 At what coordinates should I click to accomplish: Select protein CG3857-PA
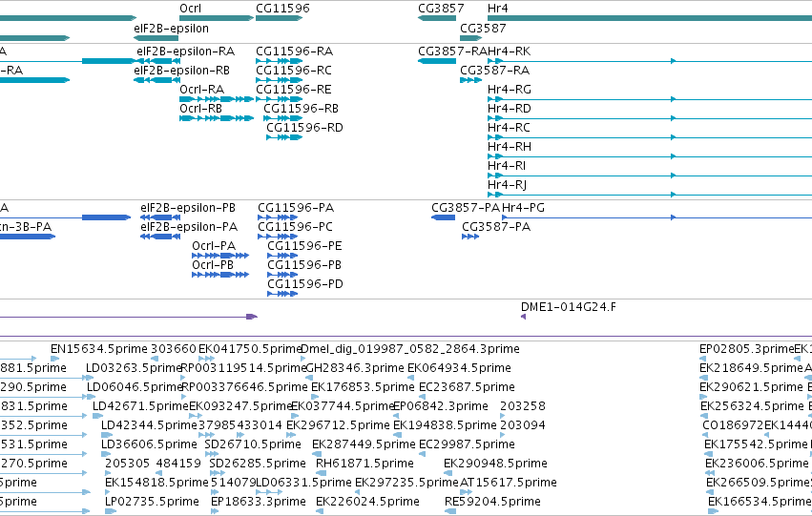click(466, 208)
